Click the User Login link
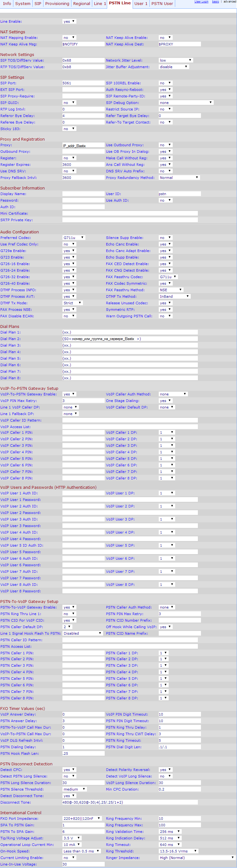Viewport: 237px width, 868px height. [x=201, y=2]
